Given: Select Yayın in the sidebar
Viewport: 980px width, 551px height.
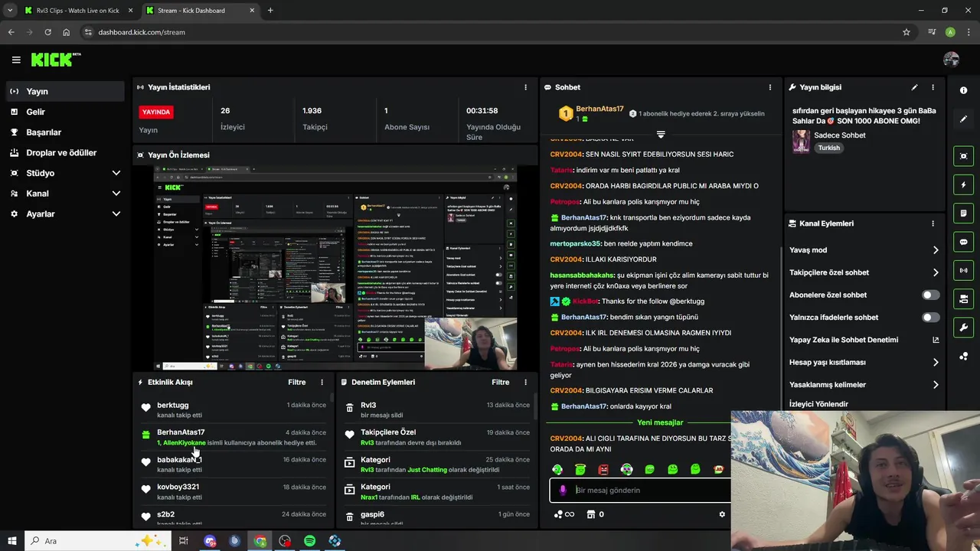Looking at the screenshot, I should [x=65, y=91].
